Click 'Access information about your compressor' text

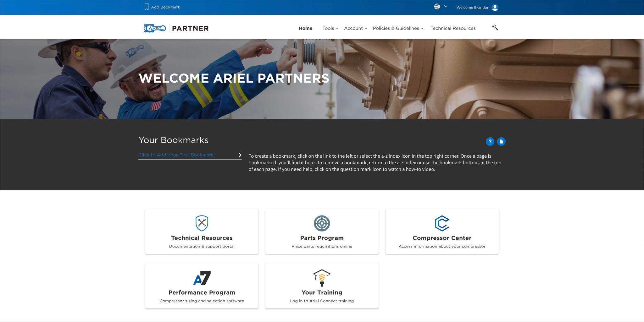point(442,246)
